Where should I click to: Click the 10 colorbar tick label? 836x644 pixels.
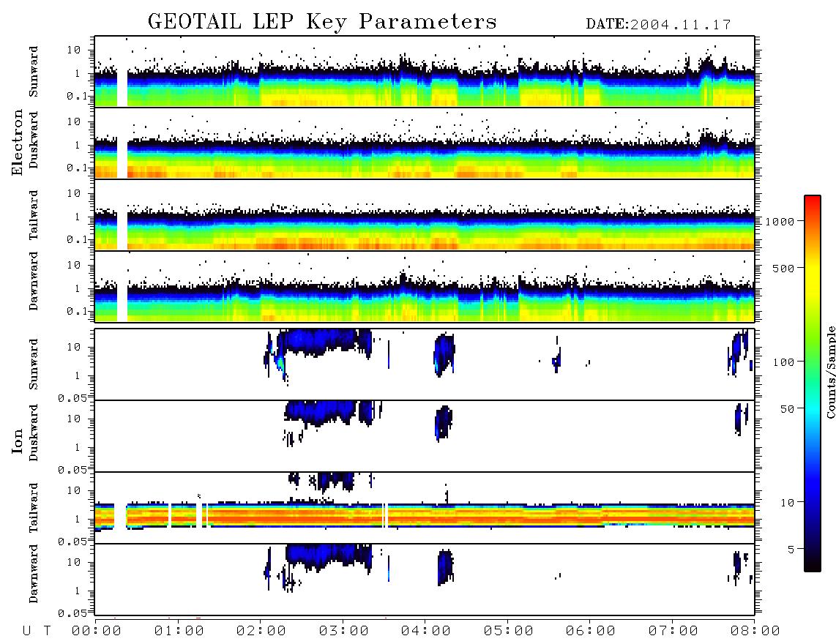coord(787,503)
